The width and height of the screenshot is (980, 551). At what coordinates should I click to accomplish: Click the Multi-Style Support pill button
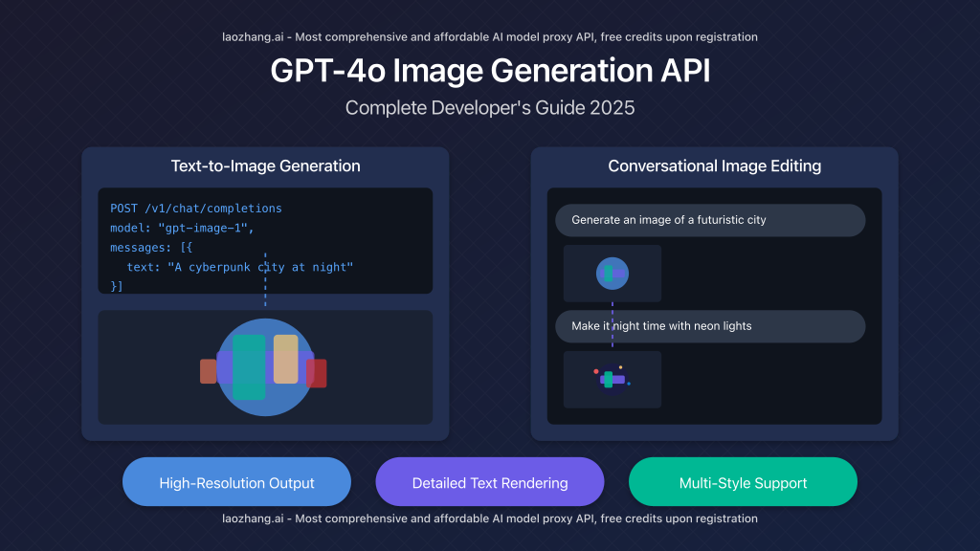pyautogui.click(x=743, y=482)
